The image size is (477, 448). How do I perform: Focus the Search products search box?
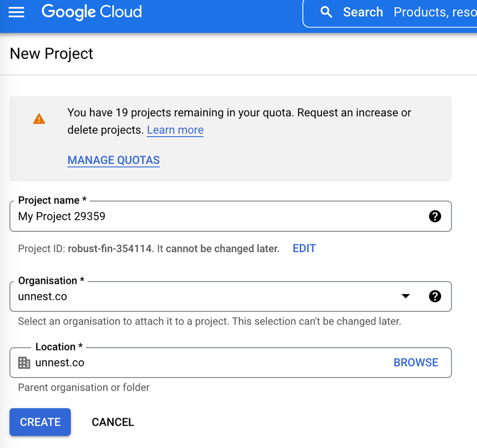point(390,13)
